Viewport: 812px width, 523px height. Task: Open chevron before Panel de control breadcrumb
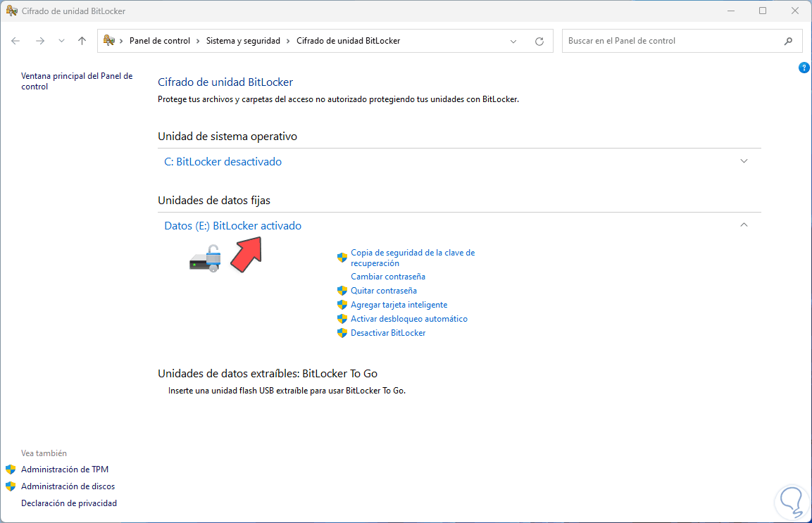[121, 41]
